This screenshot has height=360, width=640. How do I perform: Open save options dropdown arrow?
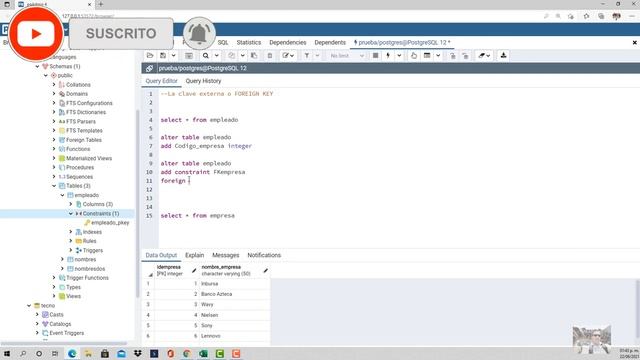pos(173,56)
